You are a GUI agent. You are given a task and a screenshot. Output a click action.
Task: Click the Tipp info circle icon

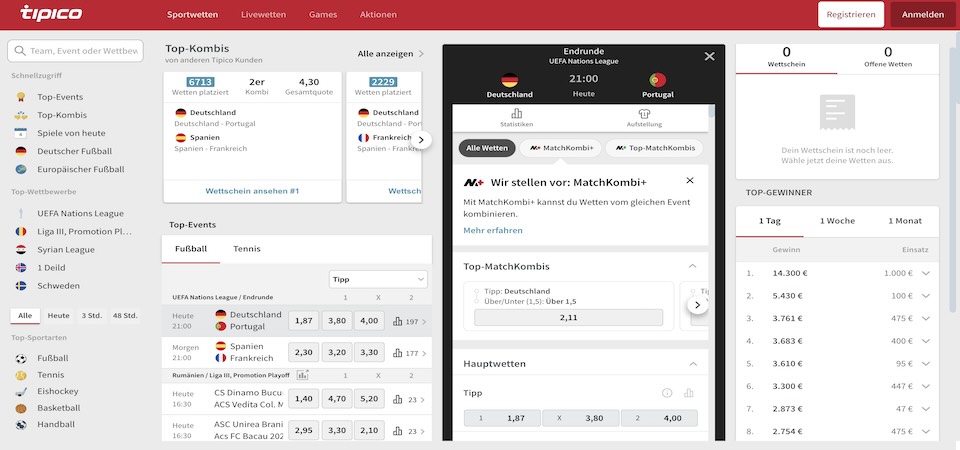coord(667,393)
